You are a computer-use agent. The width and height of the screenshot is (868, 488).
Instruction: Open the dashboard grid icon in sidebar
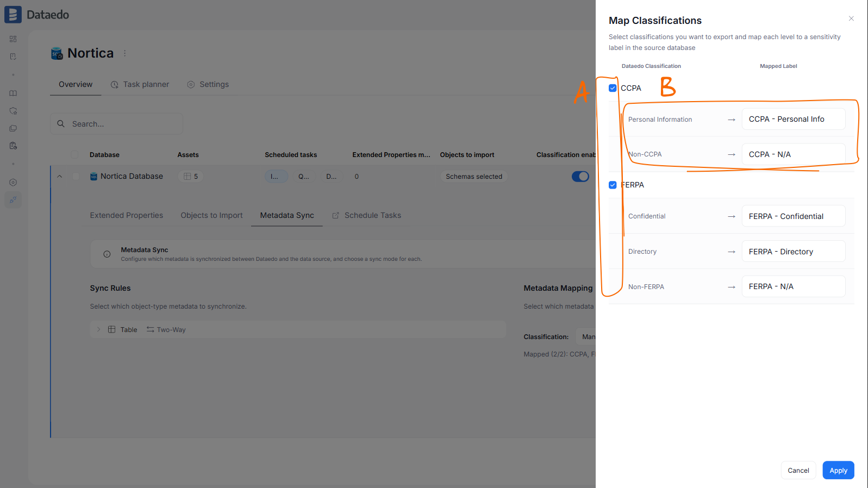point(13,39)
